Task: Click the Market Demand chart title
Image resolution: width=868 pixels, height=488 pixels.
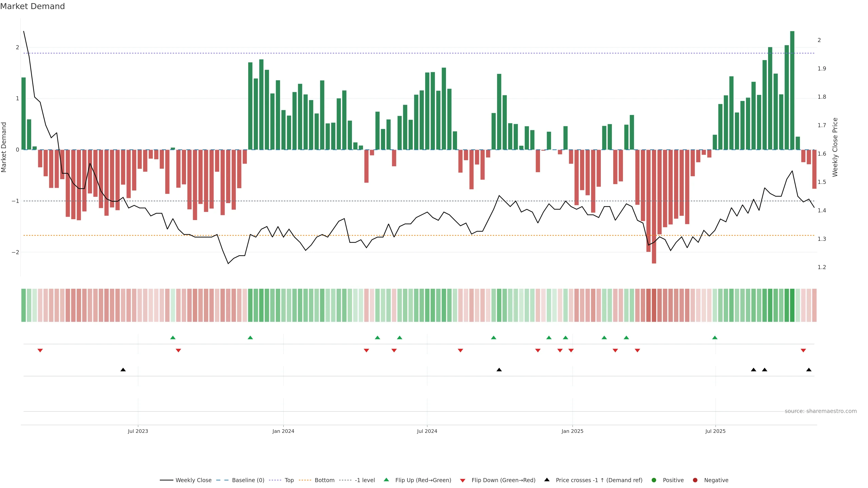Action: 32,6
